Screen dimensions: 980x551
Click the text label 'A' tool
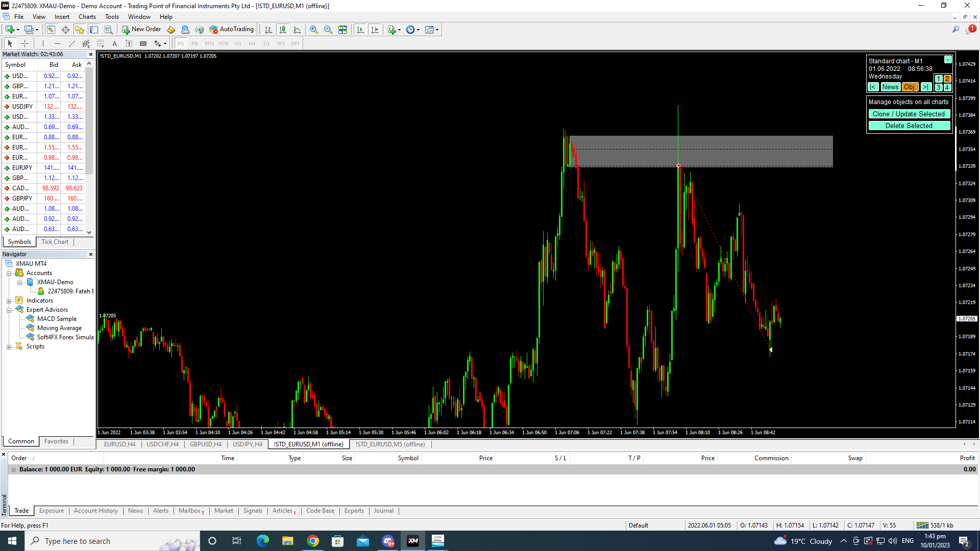point(115,44)
